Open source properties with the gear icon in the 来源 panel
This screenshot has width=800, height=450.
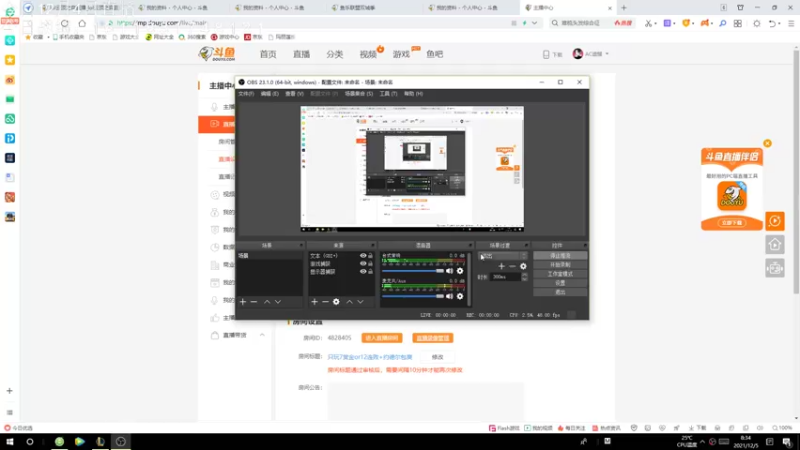[336, 302]
